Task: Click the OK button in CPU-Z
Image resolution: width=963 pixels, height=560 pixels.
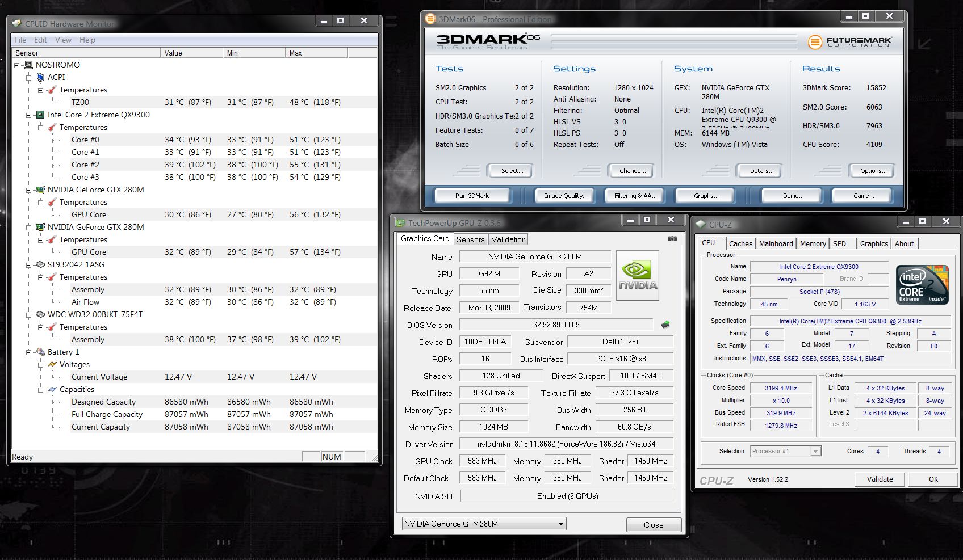Action: click(933, 479)
